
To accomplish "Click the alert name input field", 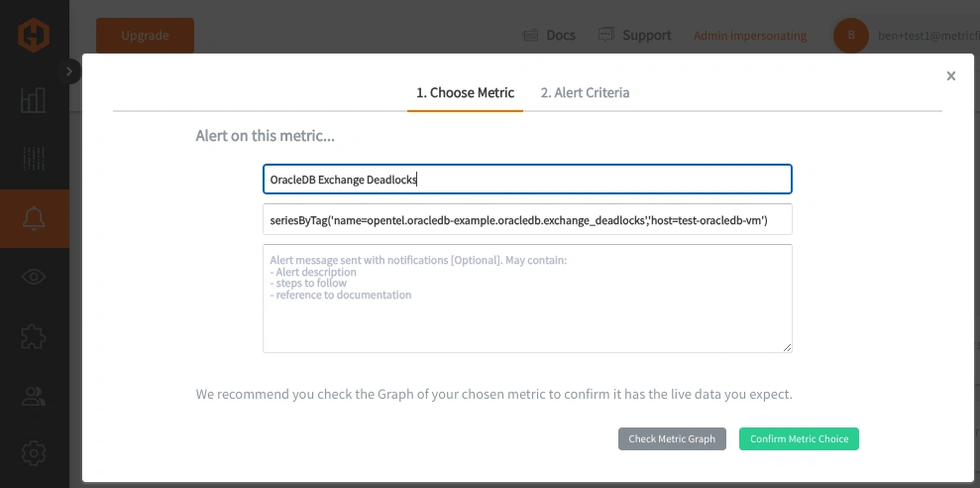I will (x=527, y=180).
